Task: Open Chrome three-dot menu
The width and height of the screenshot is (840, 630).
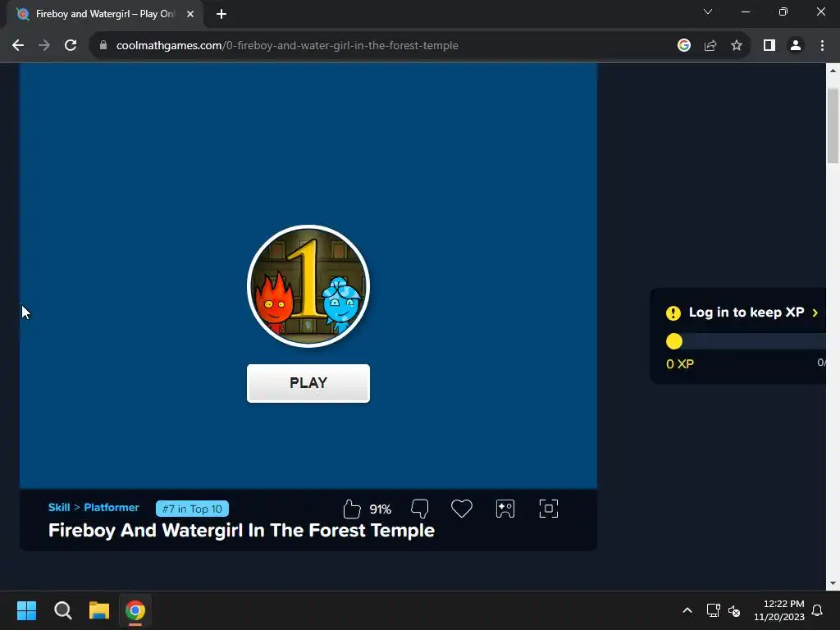Action: tap(822, 46)
